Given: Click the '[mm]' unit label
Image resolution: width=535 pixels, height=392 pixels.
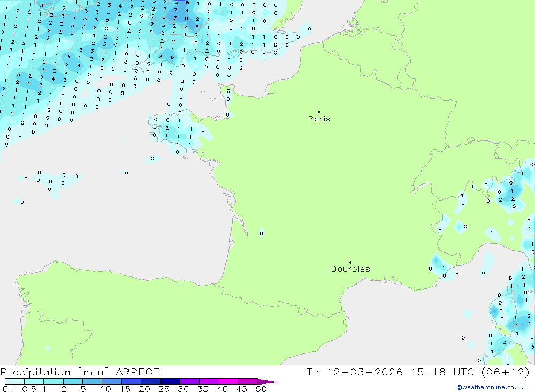Looking at the screenshot, I should click(93, 372).
